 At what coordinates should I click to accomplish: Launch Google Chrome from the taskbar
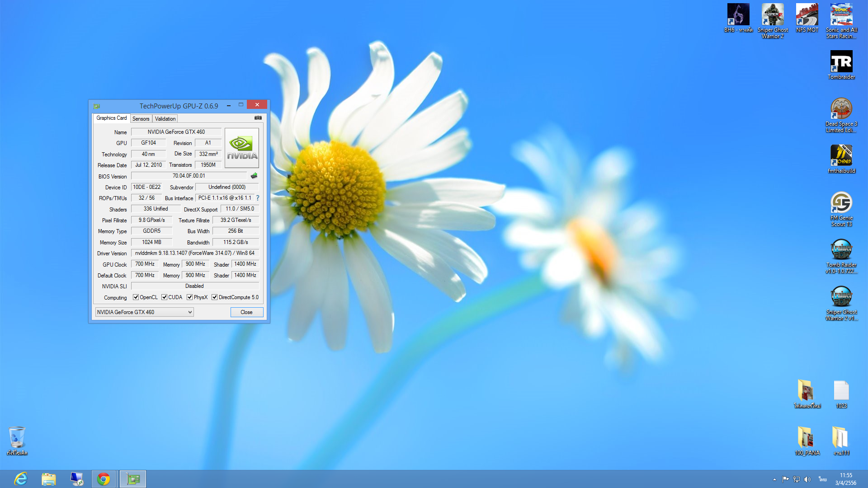pos(104,479)
